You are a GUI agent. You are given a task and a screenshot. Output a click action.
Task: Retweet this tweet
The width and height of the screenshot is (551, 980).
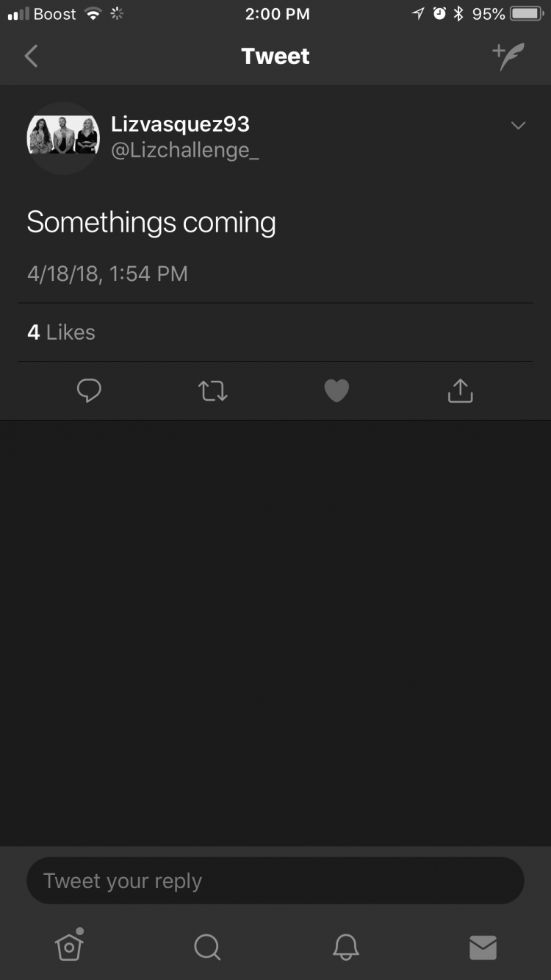(213, 391)
